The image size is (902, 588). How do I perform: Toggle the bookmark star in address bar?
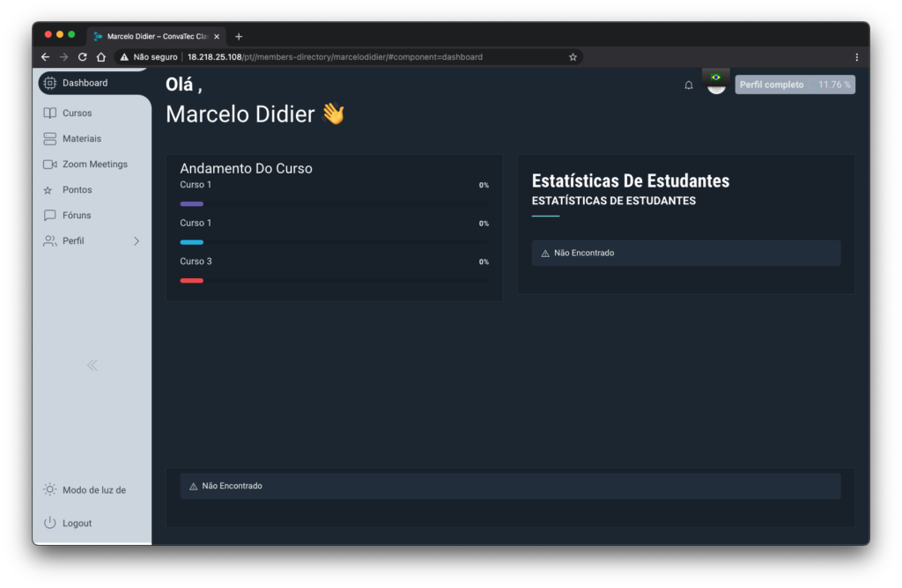coord(573,56)
